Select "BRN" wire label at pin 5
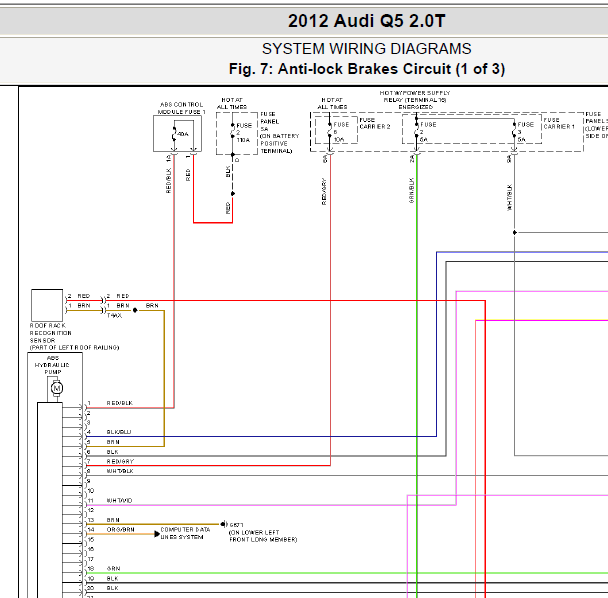The image size is (608, 598). point(113,442)
